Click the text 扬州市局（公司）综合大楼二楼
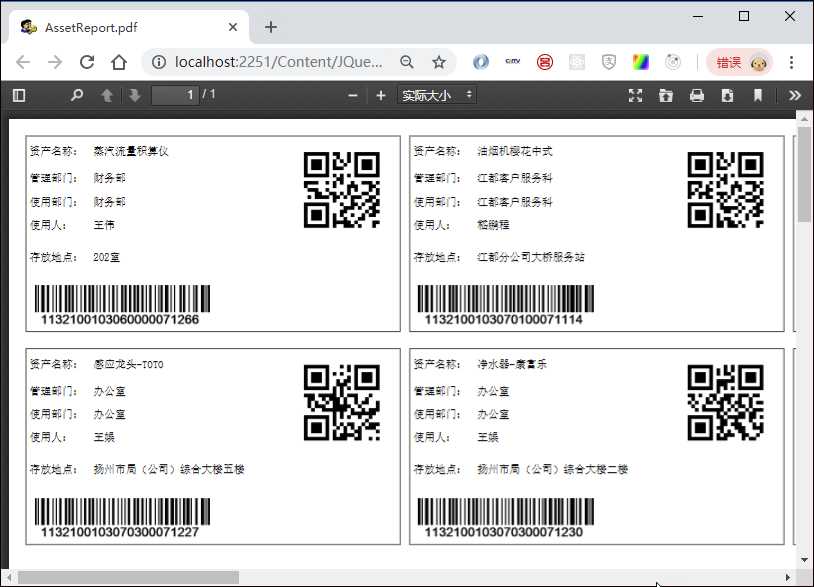Image resolution: width=814 pixels, height=587 pixels. coord(552,469)
